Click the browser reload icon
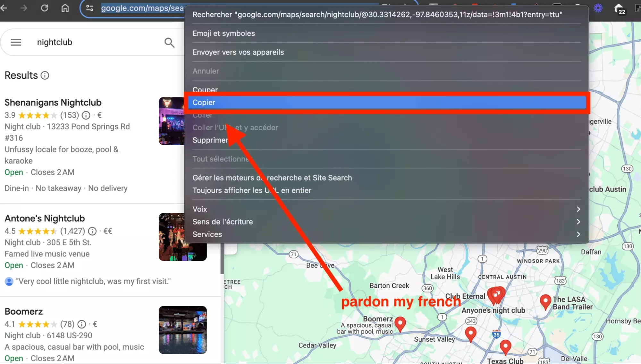 click(45, 8)
